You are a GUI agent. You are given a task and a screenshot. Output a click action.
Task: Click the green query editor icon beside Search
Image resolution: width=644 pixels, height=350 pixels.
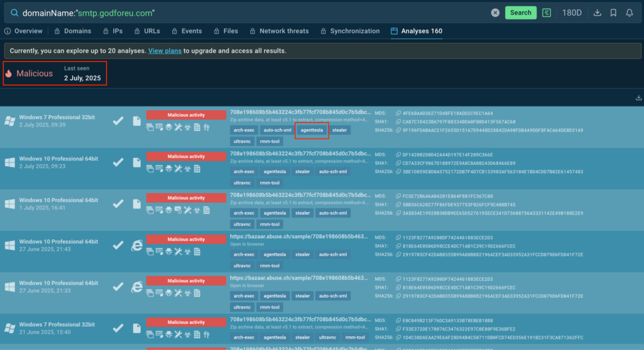(547, 13)
